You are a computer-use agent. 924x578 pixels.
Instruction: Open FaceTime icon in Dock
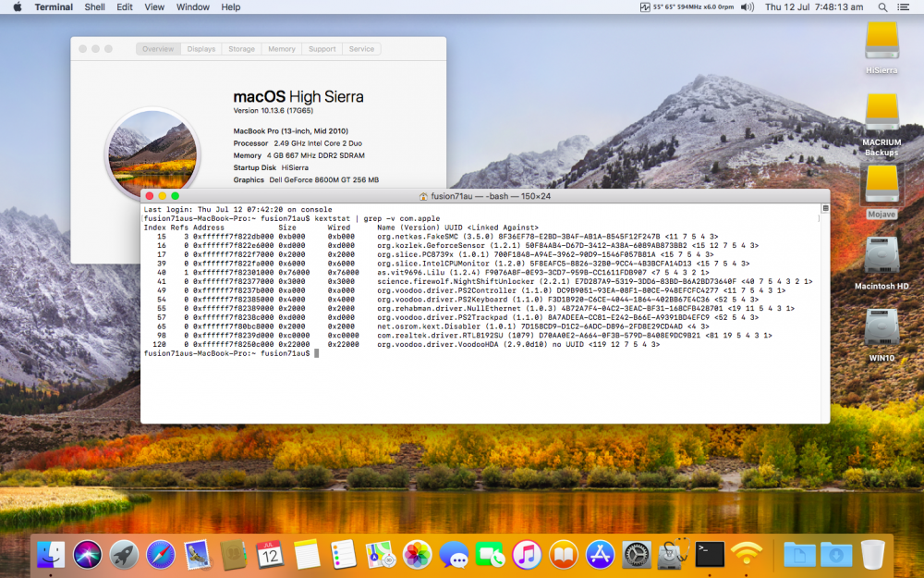coord(491,554)
